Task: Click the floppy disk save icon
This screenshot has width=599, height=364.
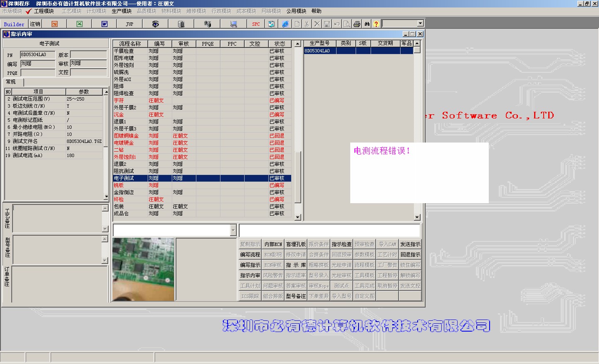Action: 327,24
